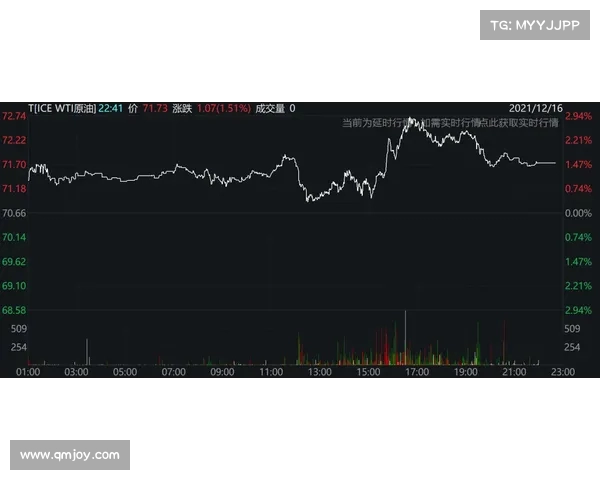Click the 70.66 baseline price label
This screenshot has height=480, width=600.
pos(14,214)
